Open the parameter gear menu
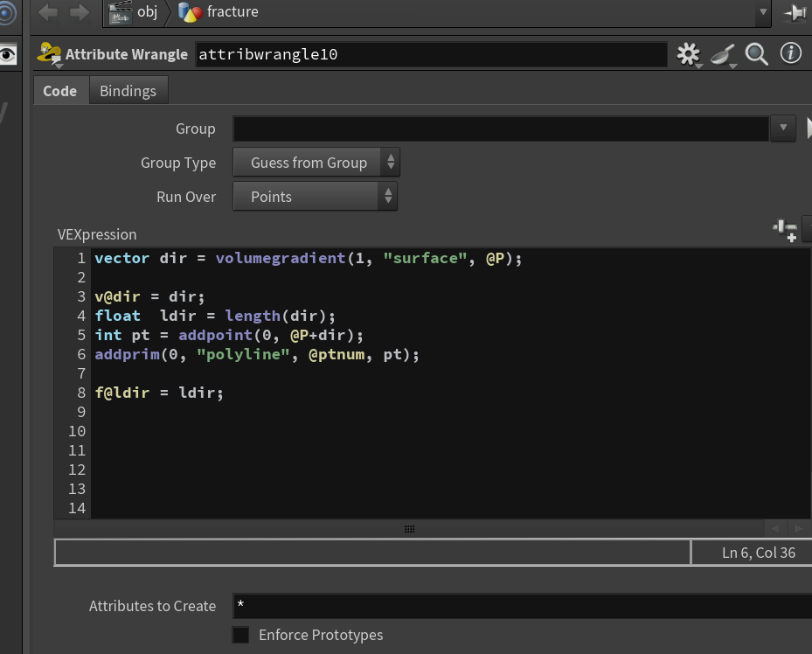Screen dimensions: 812x654 (688, 54)
